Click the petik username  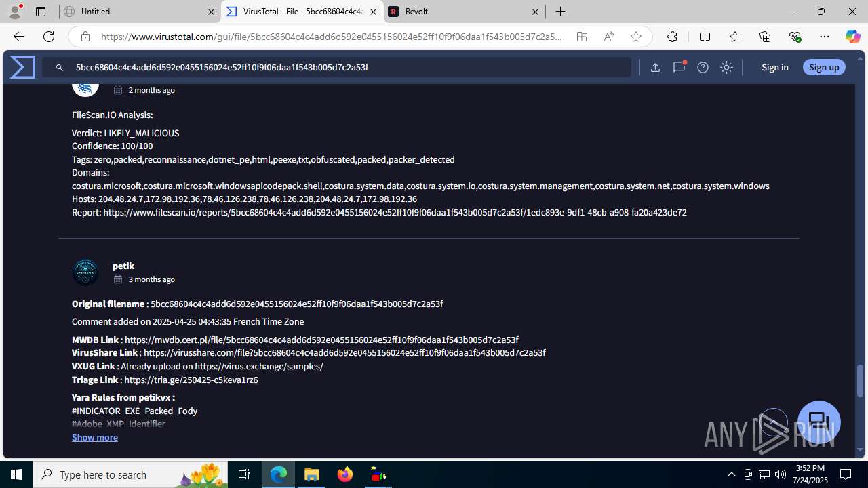pos(123,266)
